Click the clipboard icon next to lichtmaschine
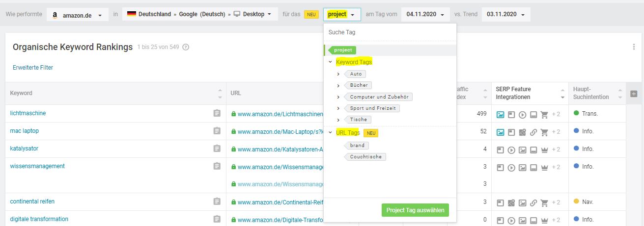This screenshot has width=644, height=226. (x=217, y=113)
